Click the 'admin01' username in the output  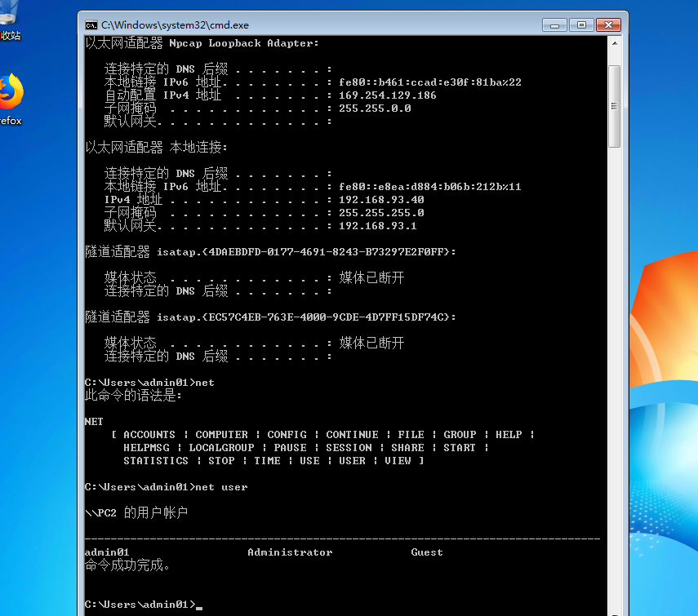point(106,552)
